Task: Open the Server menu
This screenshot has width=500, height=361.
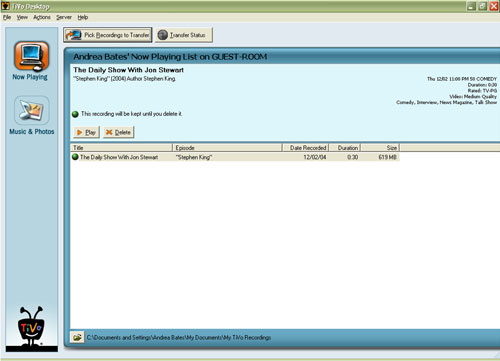Action: tap(64, 17)
